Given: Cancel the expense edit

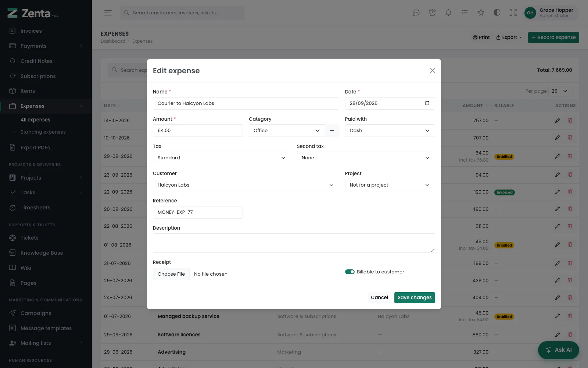Looking at the screenshot, I should coord(379,298).
